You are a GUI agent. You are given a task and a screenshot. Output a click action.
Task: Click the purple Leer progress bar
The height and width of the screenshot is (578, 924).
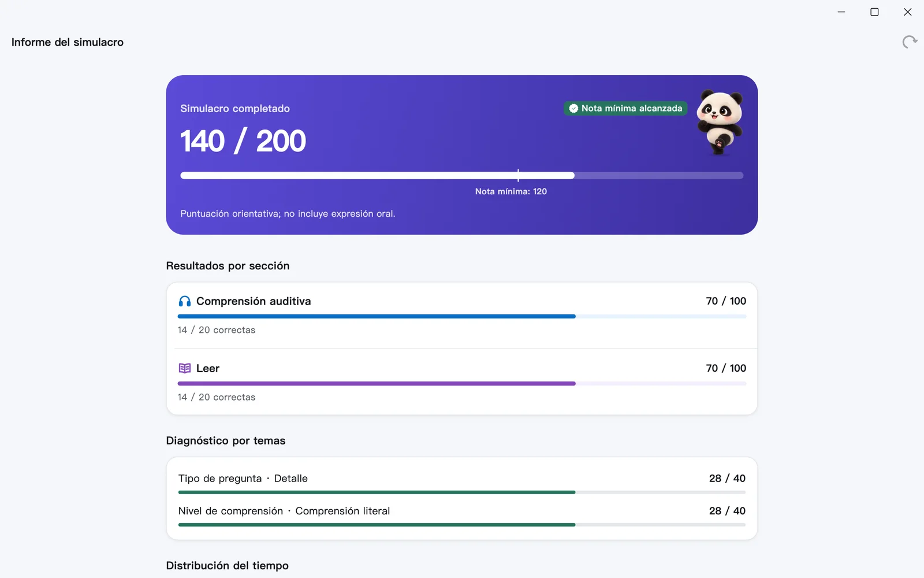click(462, 383)
